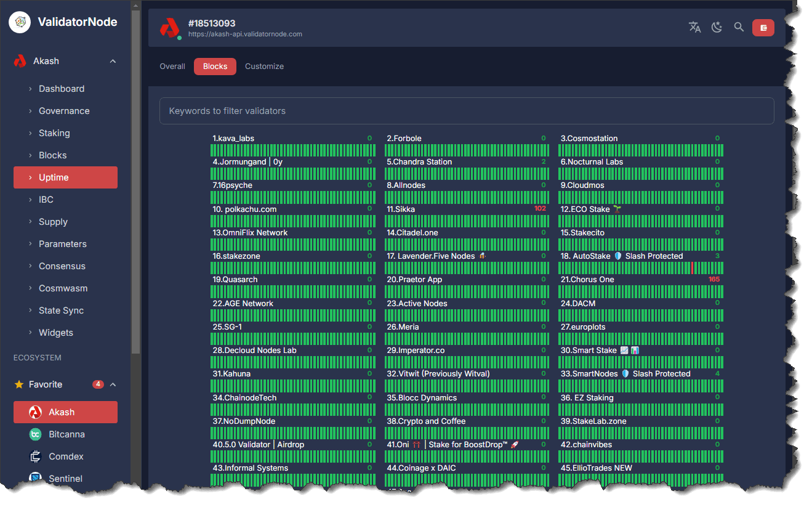812x507 pixels.
Task: Click 32.Vitwit (Previously Witval) name
Action: [x=438, y=374]
